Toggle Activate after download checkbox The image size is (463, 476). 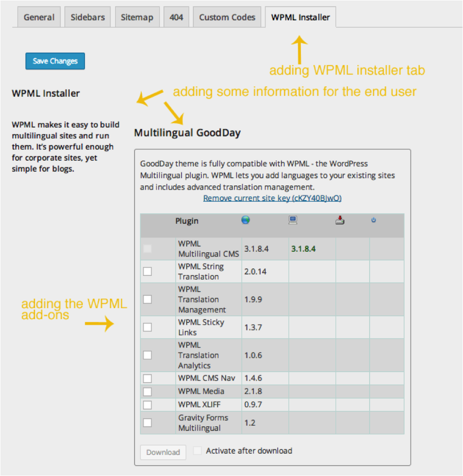coord(197,450)
